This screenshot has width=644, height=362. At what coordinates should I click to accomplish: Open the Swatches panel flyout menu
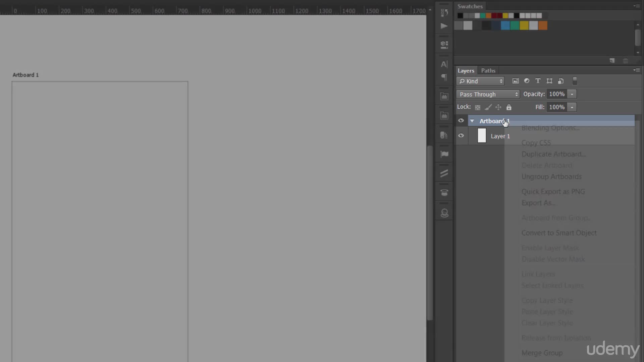pyautogui.click(x=636, y=6)
